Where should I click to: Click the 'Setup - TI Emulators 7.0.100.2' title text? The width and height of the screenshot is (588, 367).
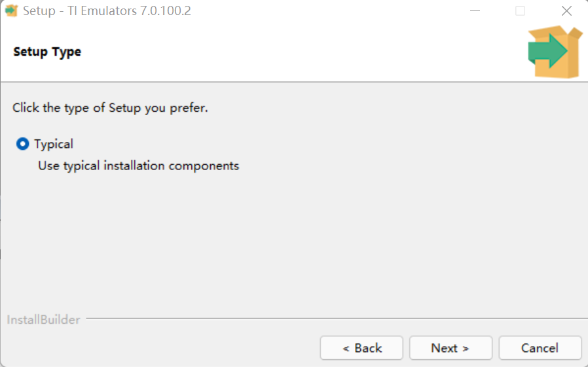click(x=107, y=11)
